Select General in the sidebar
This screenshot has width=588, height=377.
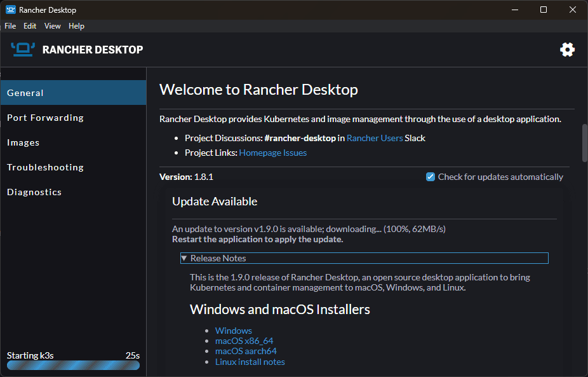[x=25, y=92]
